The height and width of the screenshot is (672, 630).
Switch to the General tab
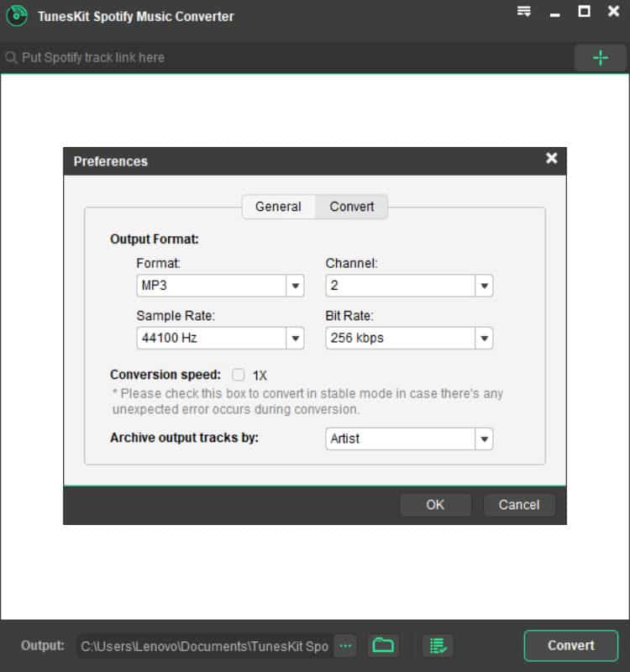tap(279, 207)
